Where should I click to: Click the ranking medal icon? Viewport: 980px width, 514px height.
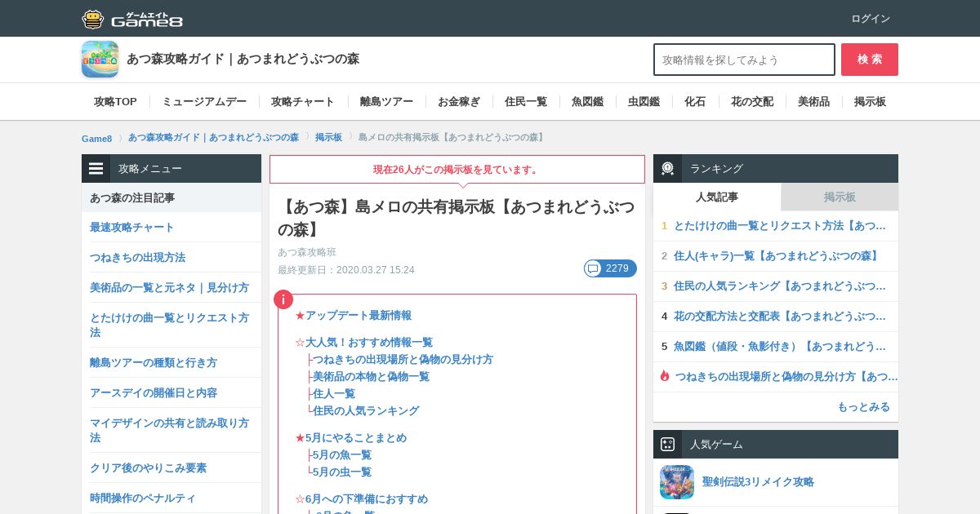click(667, 168)
